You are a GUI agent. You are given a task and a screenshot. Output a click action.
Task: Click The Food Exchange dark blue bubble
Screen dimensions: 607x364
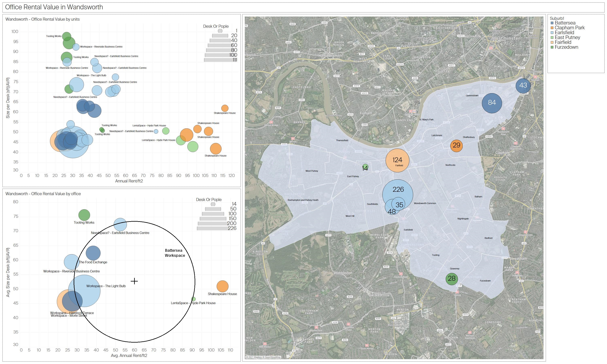click(x=93, y=253)
